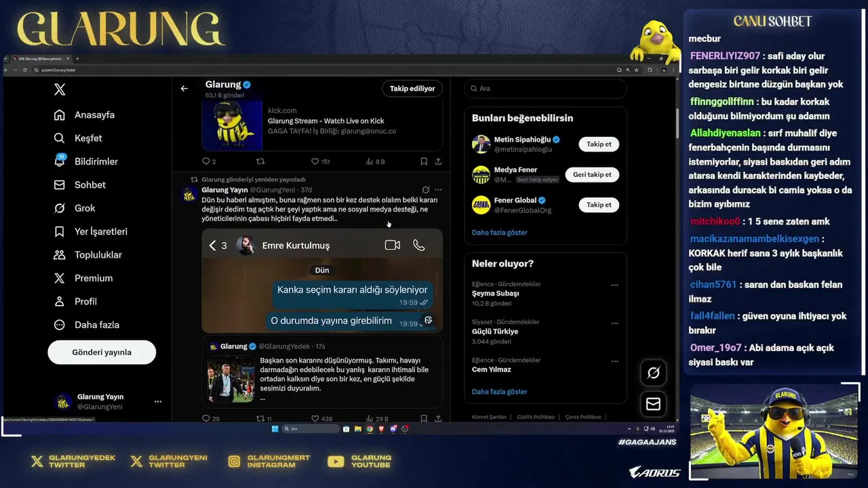This screenshot has height=488, width=868.
Task: Expand the Daha fazla sidebar menu
Action: click(86, 325)
